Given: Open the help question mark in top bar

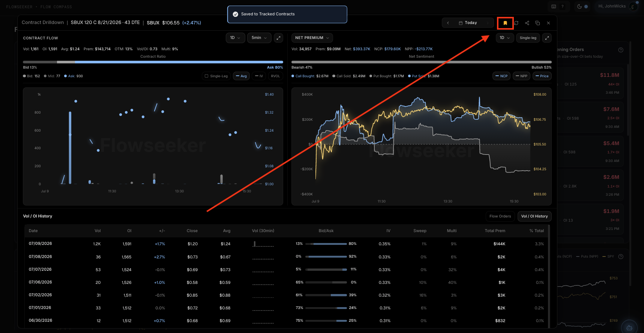Looking at the screenshot, I should 563,6.
